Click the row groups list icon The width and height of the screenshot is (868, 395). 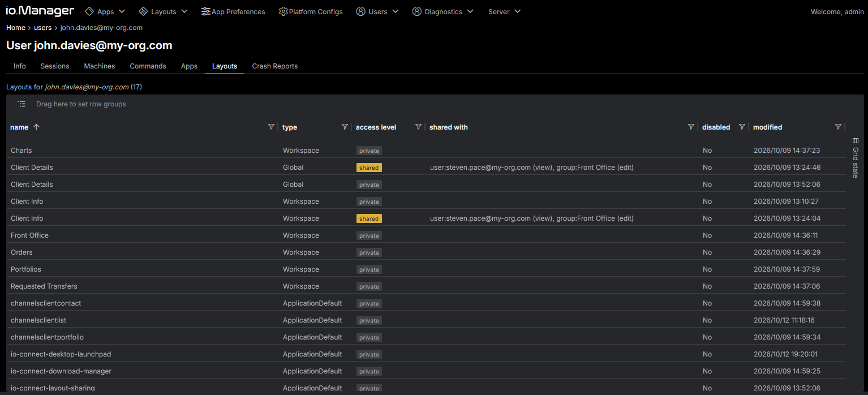pyautogui.click(x=22, y=104)
